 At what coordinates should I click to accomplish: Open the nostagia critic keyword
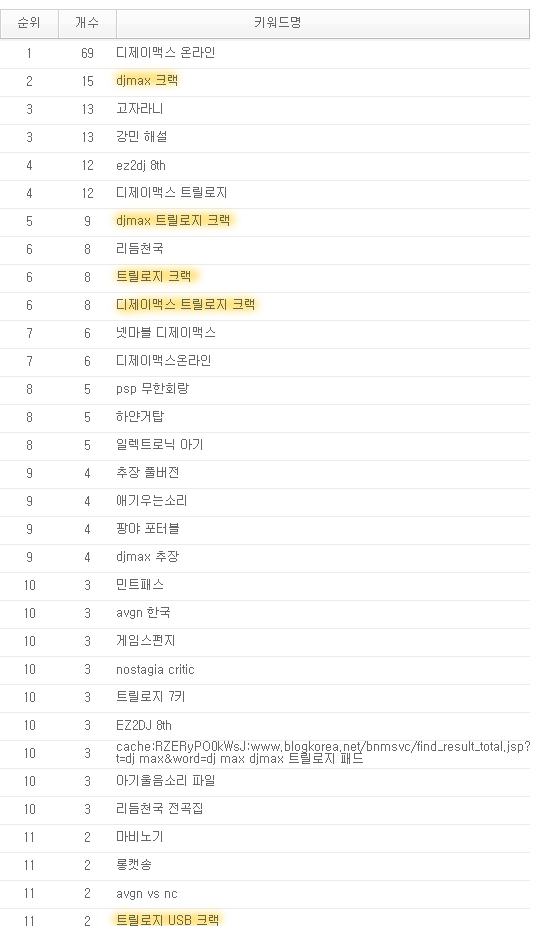155,670
